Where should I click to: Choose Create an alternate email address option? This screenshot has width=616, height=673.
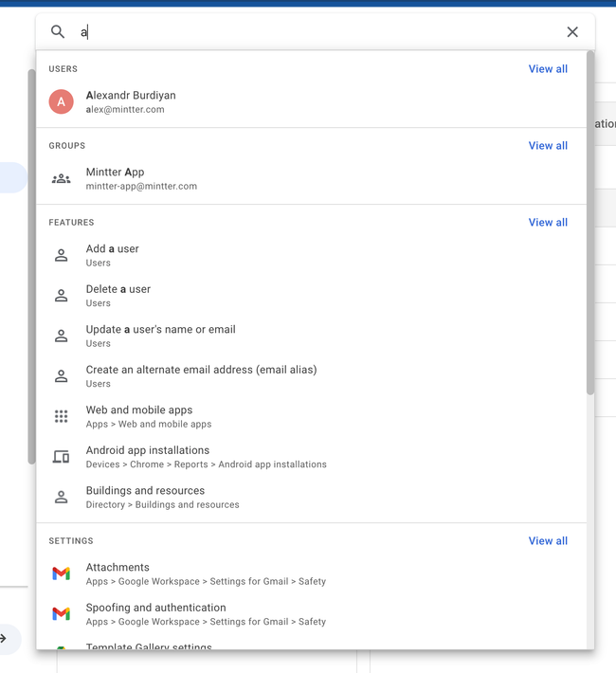click(201, 370)
